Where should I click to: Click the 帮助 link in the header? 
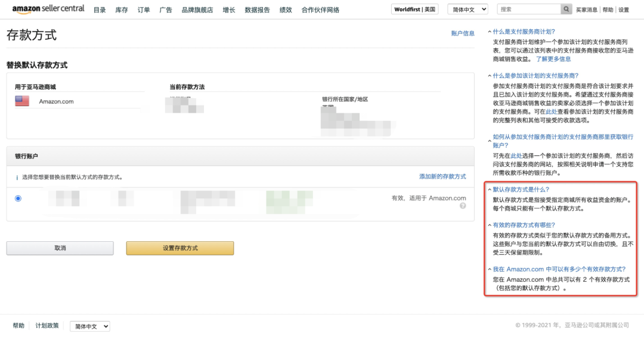click(x=608, y=10)
